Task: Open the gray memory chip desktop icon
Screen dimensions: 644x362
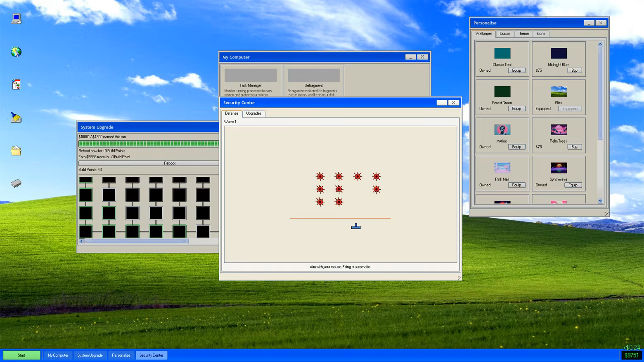Action: 16,183
